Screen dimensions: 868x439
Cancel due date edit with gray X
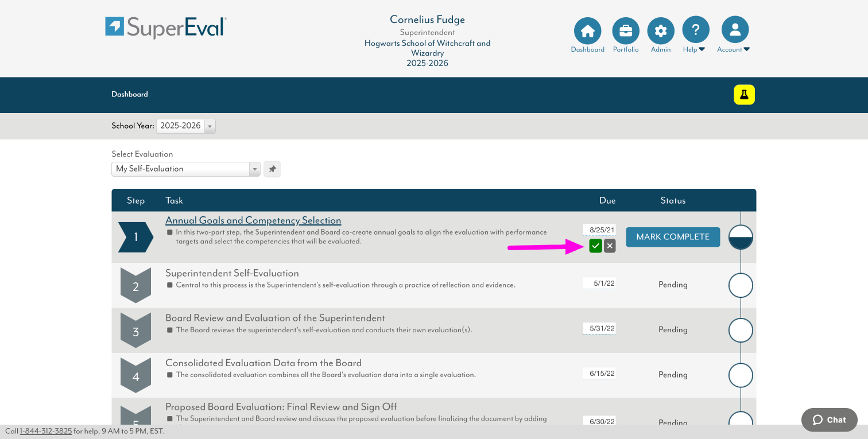(610, 246)
